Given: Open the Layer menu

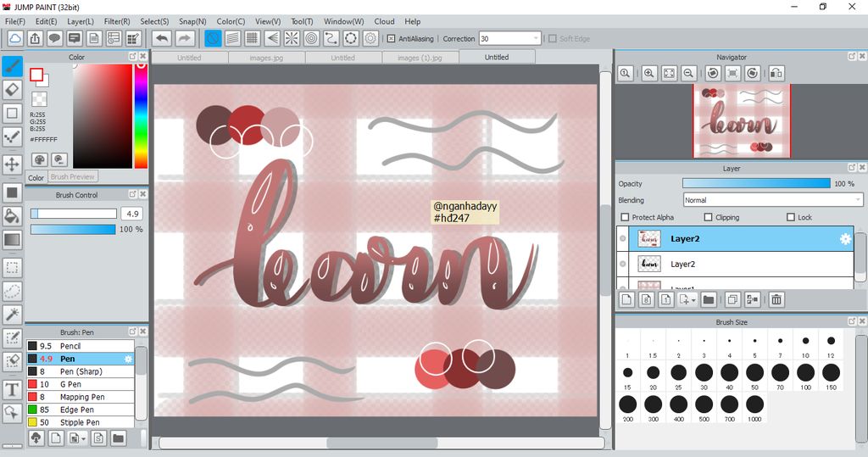Looking at the screenshot, I should 81,21.
